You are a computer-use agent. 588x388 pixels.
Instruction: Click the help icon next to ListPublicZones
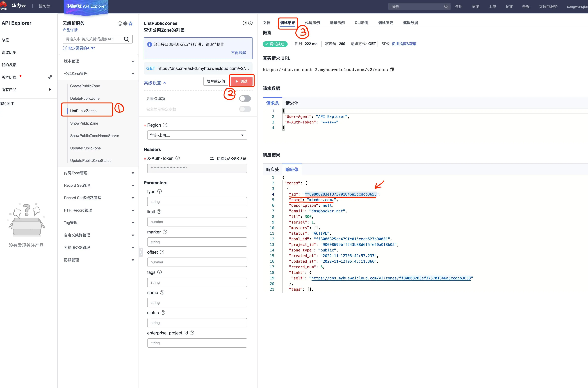click(250, 23)
